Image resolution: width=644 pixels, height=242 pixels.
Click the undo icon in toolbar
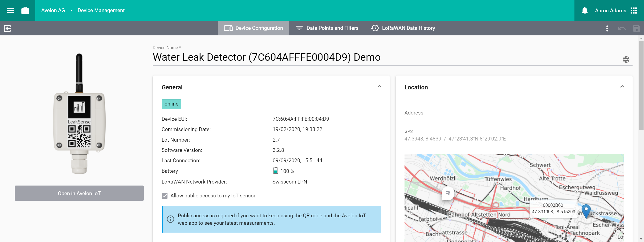(x=622, y=28)
